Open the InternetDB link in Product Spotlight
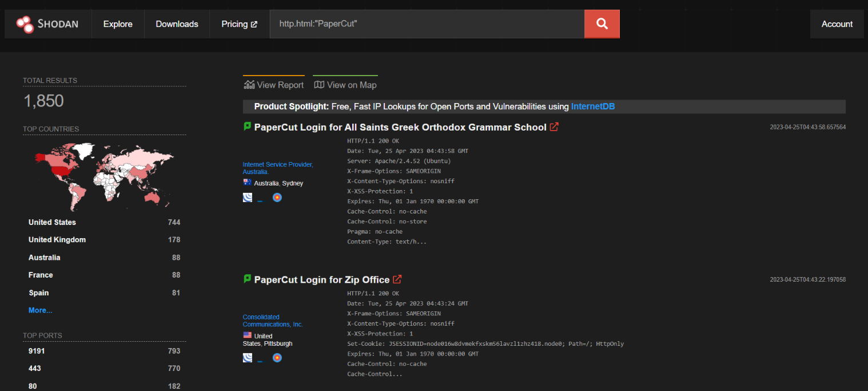The image size is (868, 391). coord(593,106)
